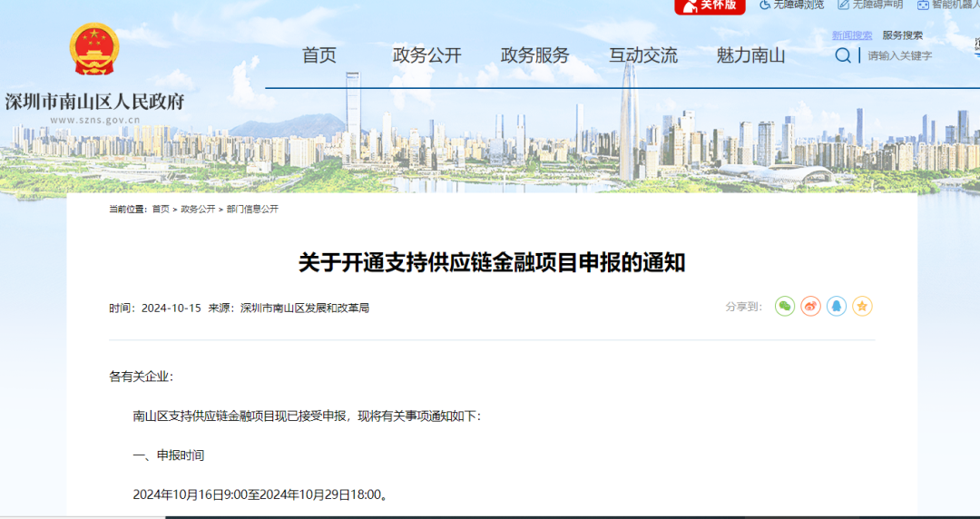This screenshot has width=980, height=519.
Task: Go to 部门信息公开 in the breadcrumb
Action: pyautogui.click(x=252, y=210)
